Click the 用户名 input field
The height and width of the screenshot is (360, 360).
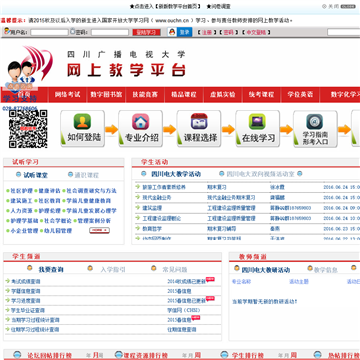[49, 32]
